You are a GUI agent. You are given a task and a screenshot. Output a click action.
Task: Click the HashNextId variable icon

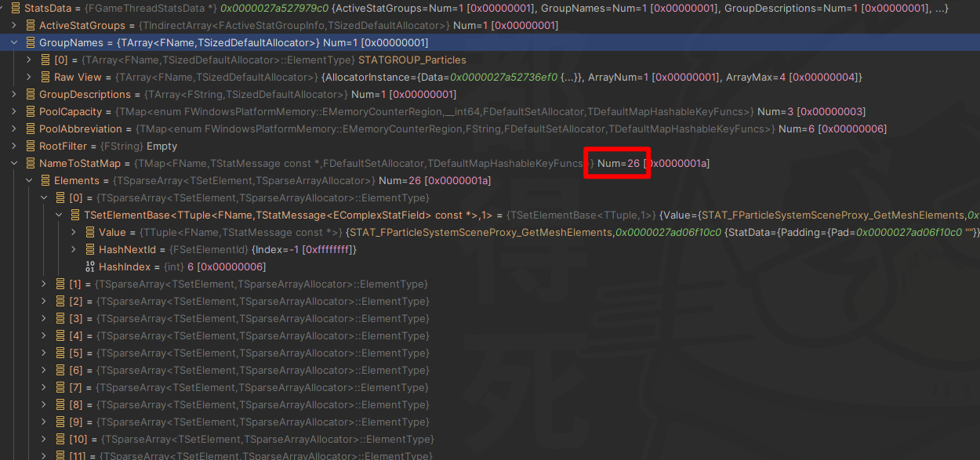[89, 249]
